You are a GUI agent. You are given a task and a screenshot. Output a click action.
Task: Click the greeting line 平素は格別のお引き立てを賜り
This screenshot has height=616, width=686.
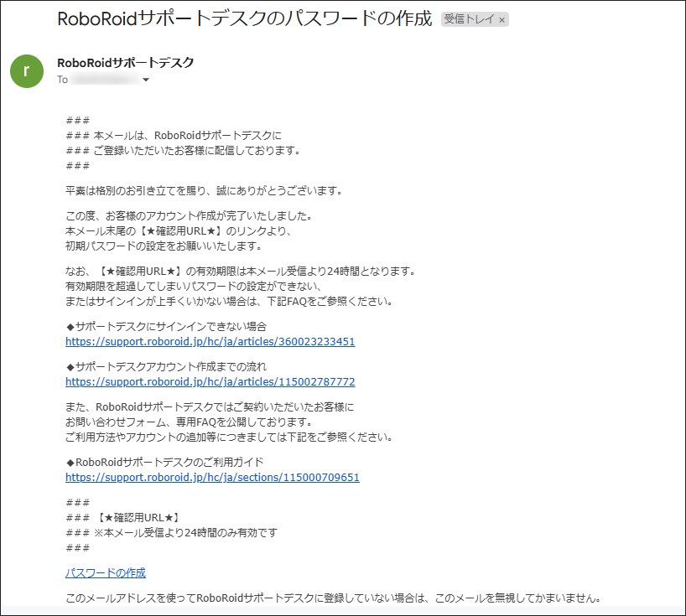[205, 190]
